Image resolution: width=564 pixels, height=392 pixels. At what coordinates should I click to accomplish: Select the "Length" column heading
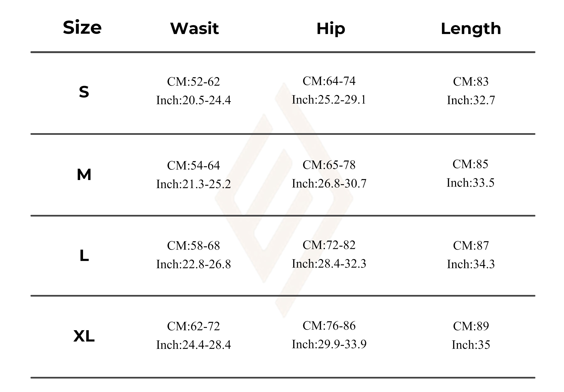(x=471, y=29)
